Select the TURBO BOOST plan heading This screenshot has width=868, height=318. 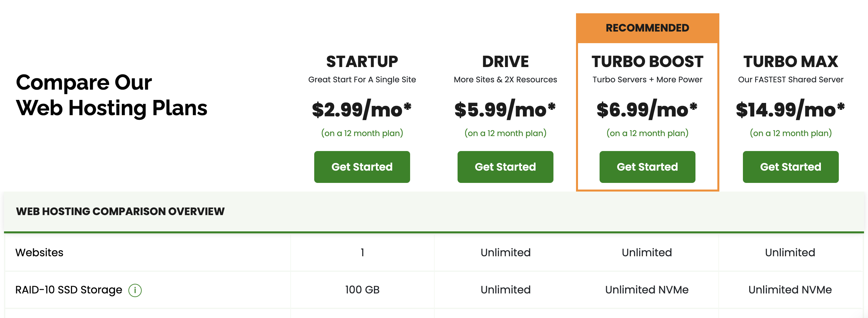647,62
